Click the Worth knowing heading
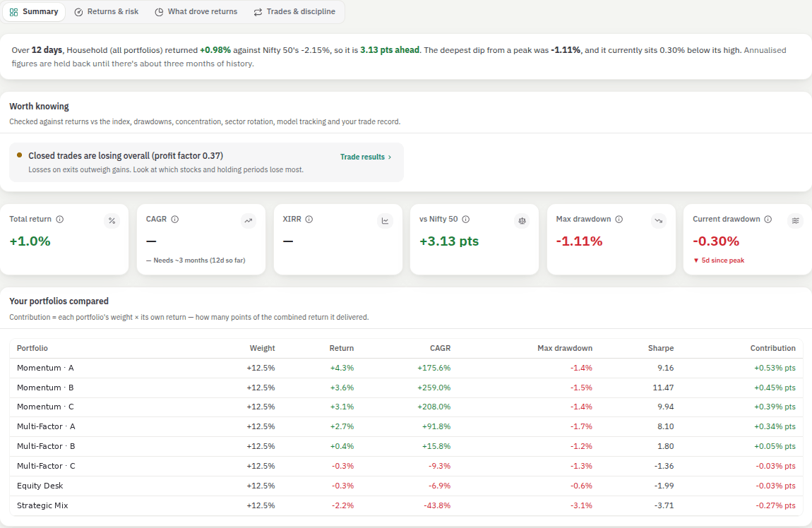Screen dimensions: 812x528 [39, 106]
